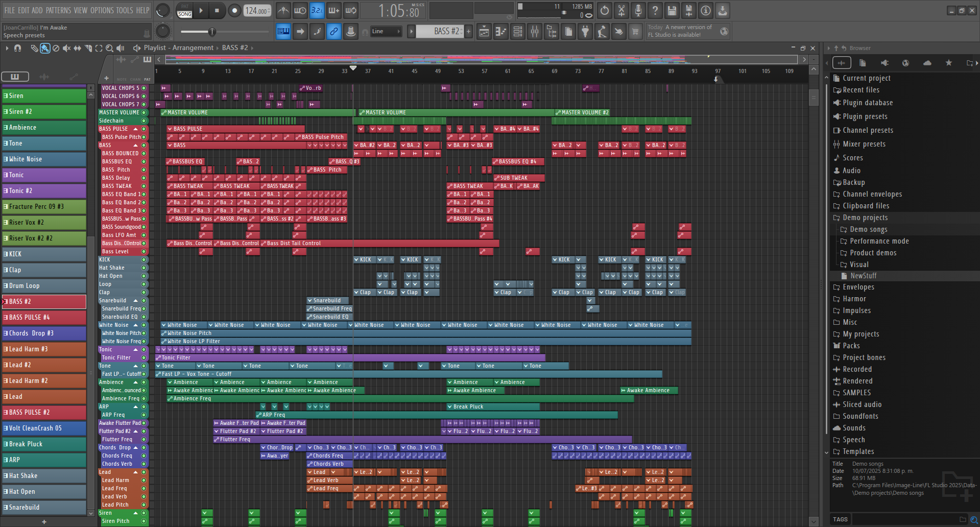The image size is (980, 527).
Task: Select the Draw pencil tool in Playlist
Action: coord(34,48)
